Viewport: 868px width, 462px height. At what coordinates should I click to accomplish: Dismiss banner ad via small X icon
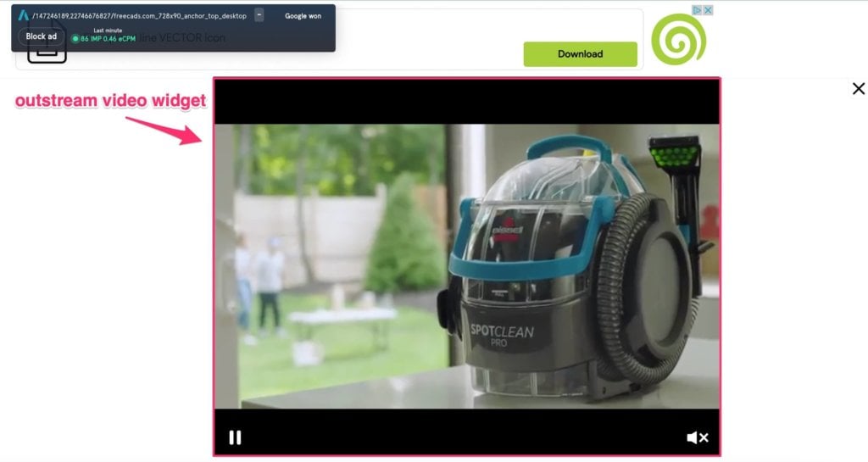(x=708, y=10)
